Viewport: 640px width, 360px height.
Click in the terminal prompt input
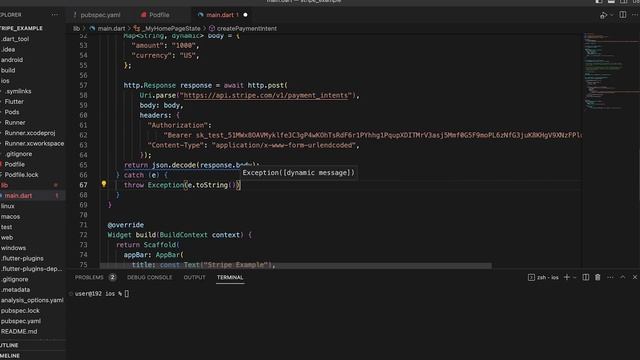point(127,294)
